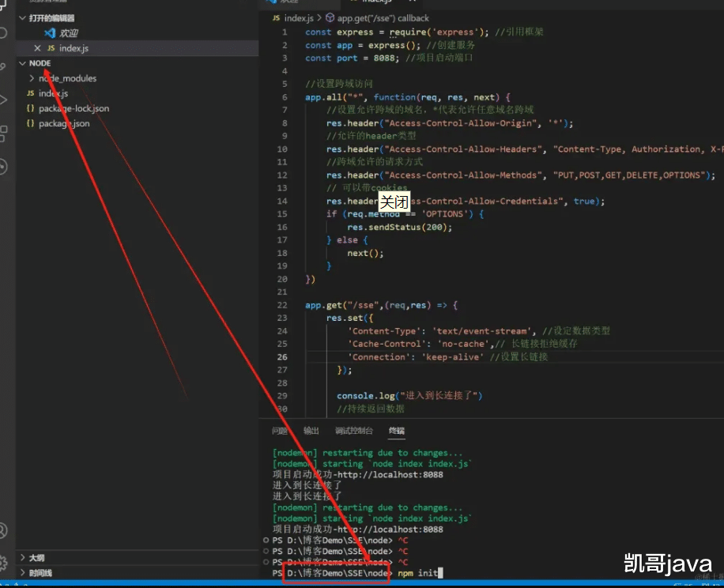Click line number 6 in the editor gutter
The height and width of the screenshot is (588, 724).
coord(285,97)
